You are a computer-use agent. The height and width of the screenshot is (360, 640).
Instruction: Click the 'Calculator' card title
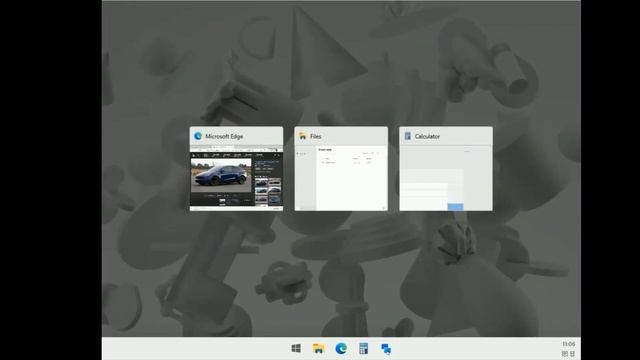click(x=427, y=136)
